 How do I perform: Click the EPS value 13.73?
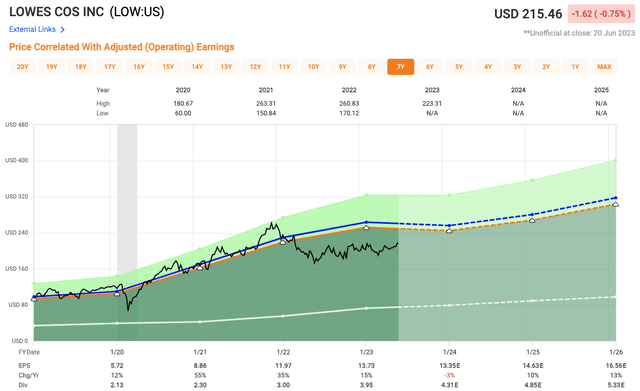point(366,366)
